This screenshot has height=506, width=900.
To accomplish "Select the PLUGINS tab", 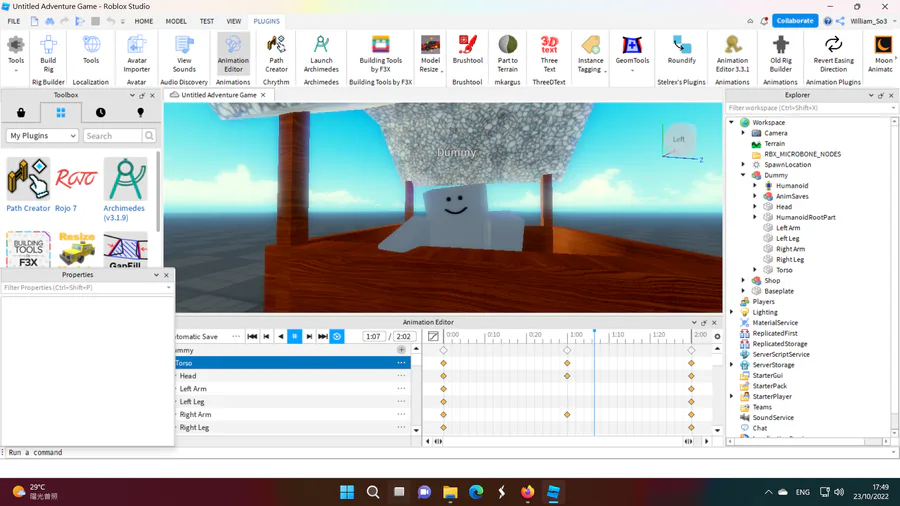I will (267, 21).
